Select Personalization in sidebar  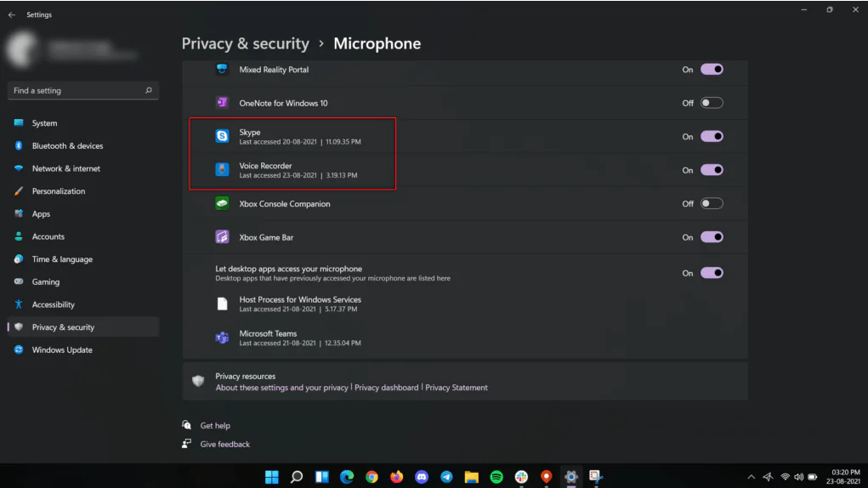coord(83,191)
